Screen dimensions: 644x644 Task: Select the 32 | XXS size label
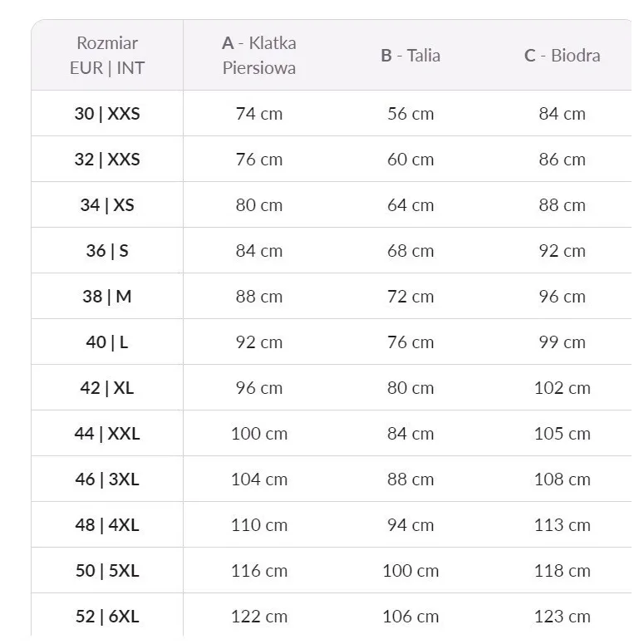pyautogui.click(x=107, y=160)
